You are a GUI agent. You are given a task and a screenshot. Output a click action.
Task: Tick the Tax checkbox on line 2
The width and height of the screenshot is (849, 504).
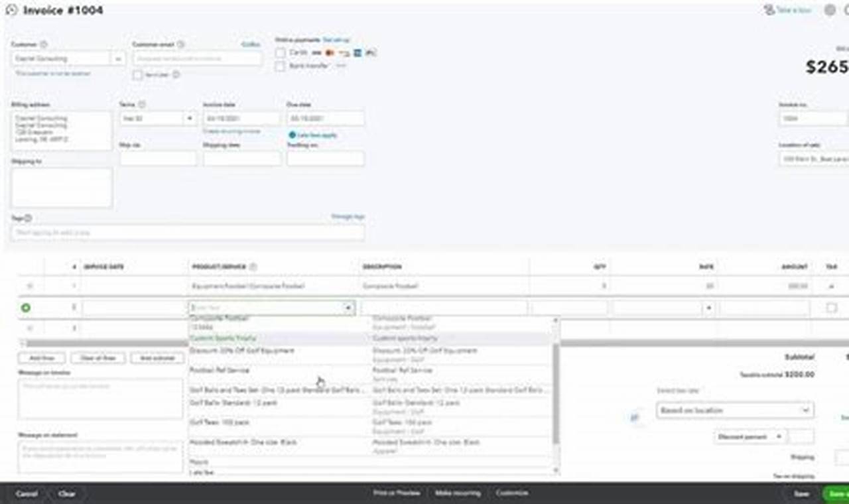[831, 308]
